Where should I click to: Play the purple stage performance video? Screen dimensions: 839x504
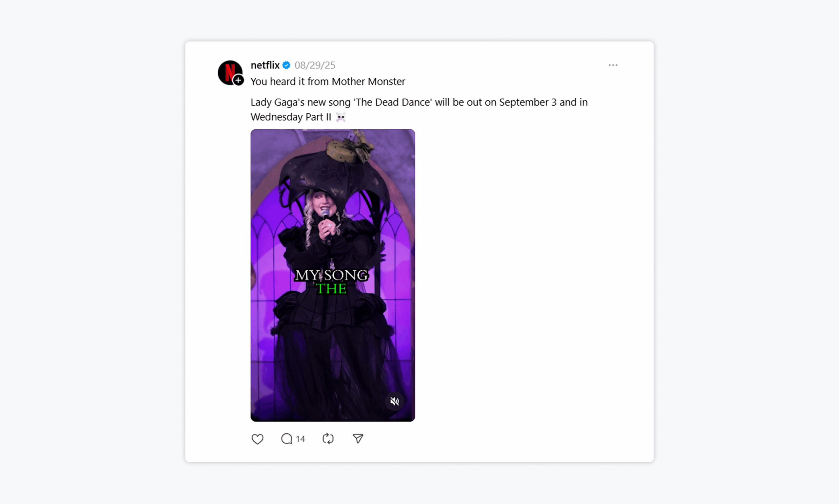tap(333, 275)
